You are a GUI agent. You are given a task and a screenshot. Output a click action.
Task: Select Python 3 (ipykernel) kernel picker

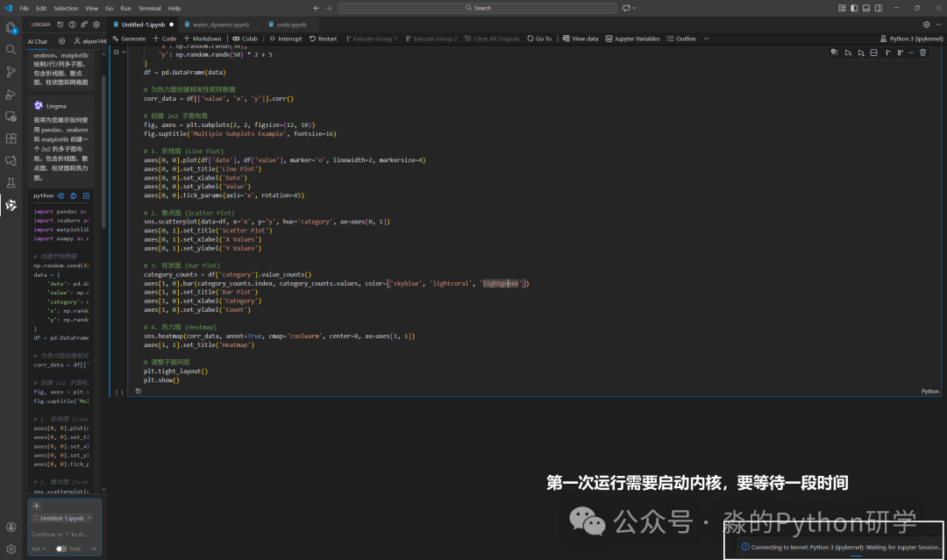(x=911, y=39)
